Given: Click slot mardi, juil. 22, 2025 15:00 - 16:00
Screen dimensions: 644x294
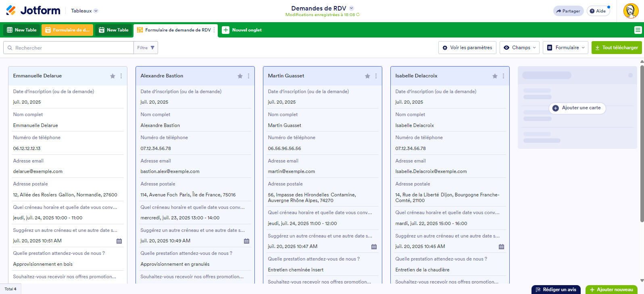Looking at the screenshot, I should [431, 223].
